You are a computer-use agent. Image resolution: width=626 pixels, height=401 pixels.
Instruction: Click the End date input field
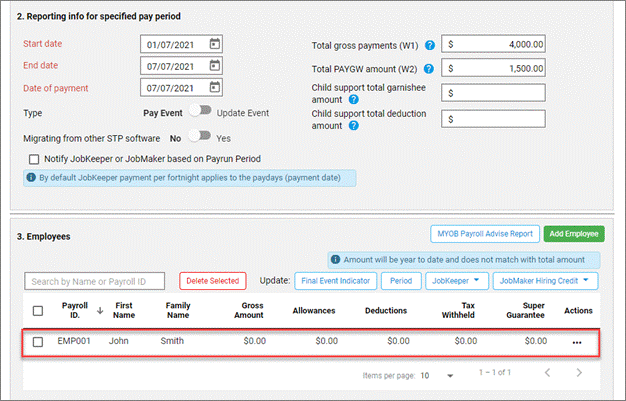pos(181,66)
